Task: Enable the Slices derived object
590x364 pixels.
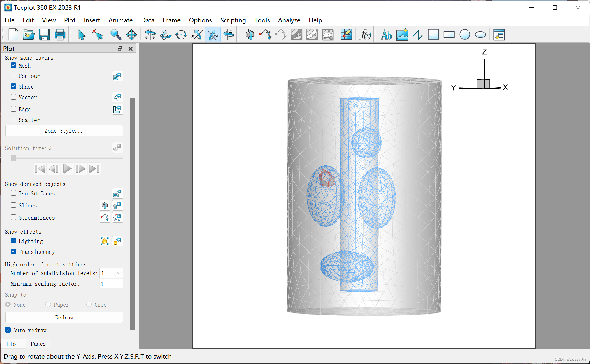Action: point(14,205)
